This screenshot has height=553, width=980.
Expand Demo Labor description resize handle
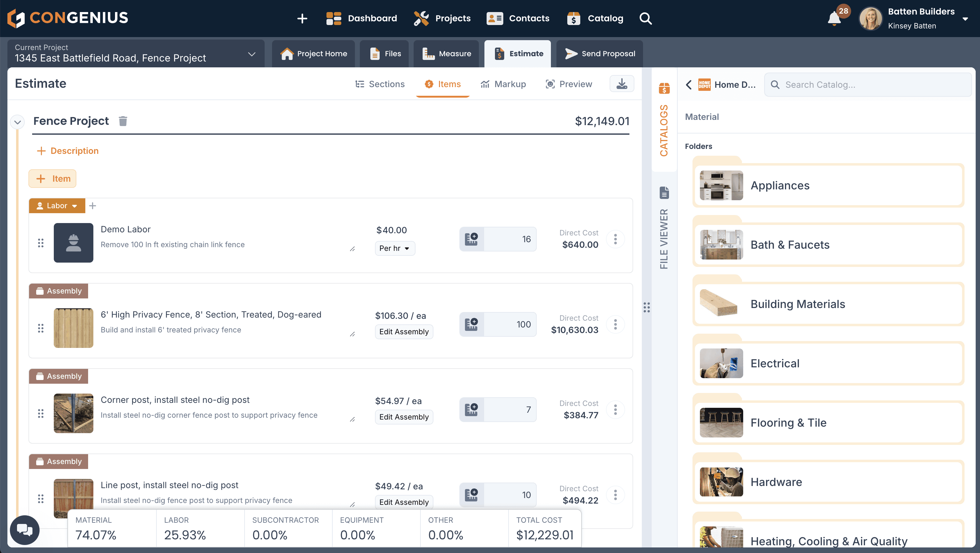[352, 249]
